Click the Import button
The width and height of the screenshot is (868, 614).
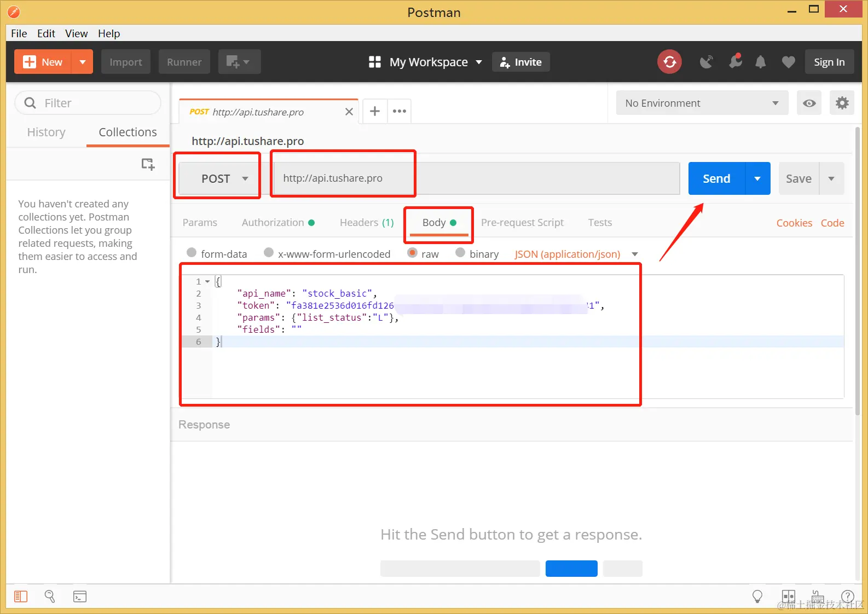126,62
